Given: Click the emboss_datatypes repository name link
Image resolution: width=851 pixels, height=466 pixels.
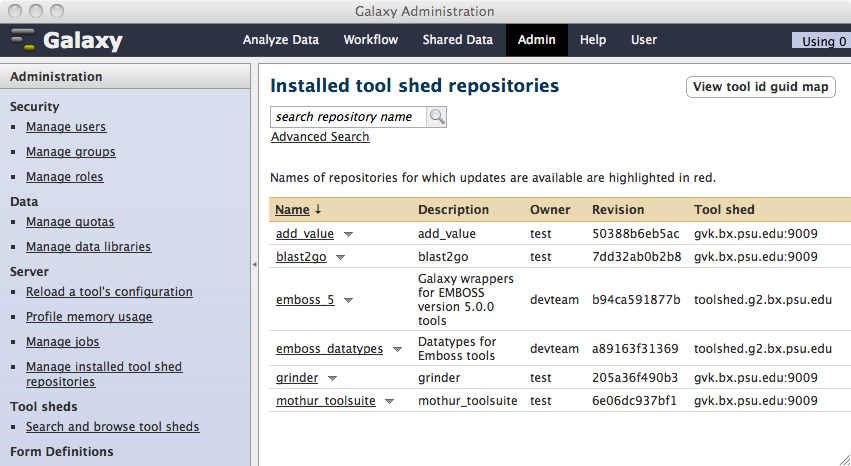Looking at the screenshot, I should 329,349.
